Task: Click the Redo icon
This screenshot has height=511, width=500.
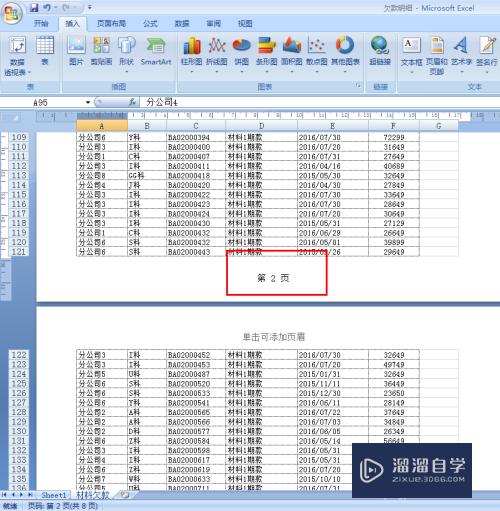Action: click(66, 7)
